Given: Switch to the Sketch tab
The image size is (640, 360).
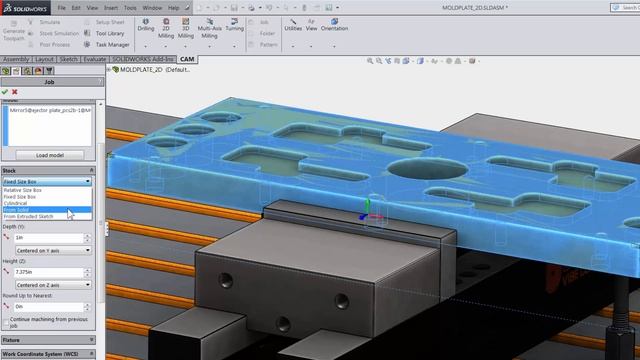Looking at the screenshot, I should [x=69, y=59].
